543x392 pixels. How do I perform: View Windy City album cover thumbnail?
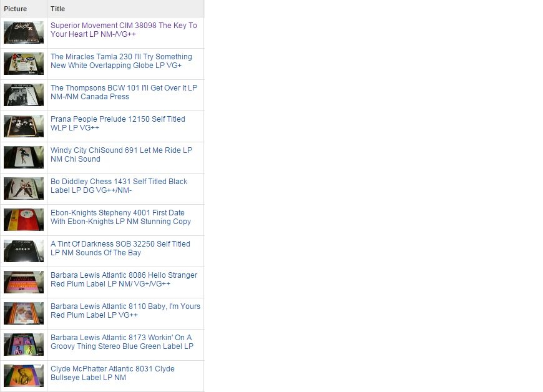pyautogui.click(x=24, y=157)
